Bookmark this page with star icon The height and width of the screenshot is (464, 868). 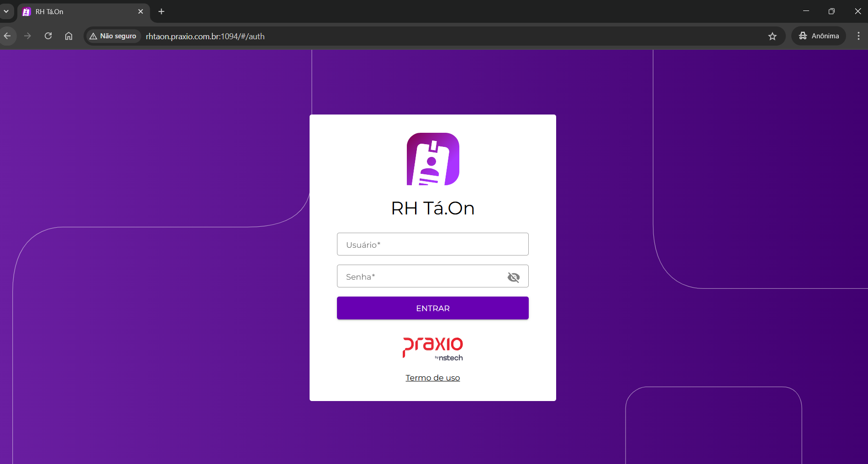772,36
